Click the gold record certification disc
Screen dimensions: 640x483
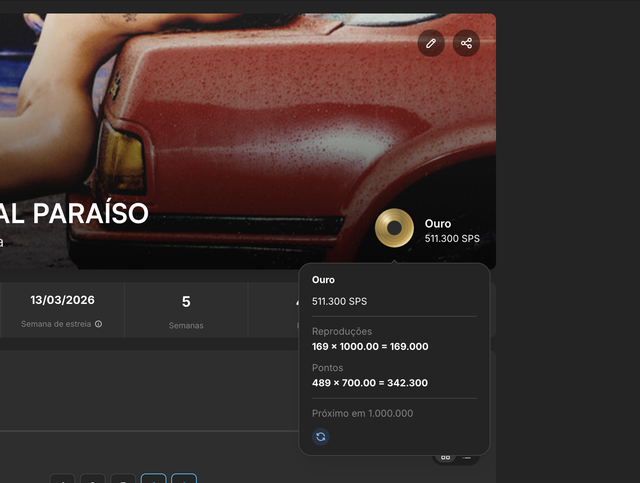(394, 228)
